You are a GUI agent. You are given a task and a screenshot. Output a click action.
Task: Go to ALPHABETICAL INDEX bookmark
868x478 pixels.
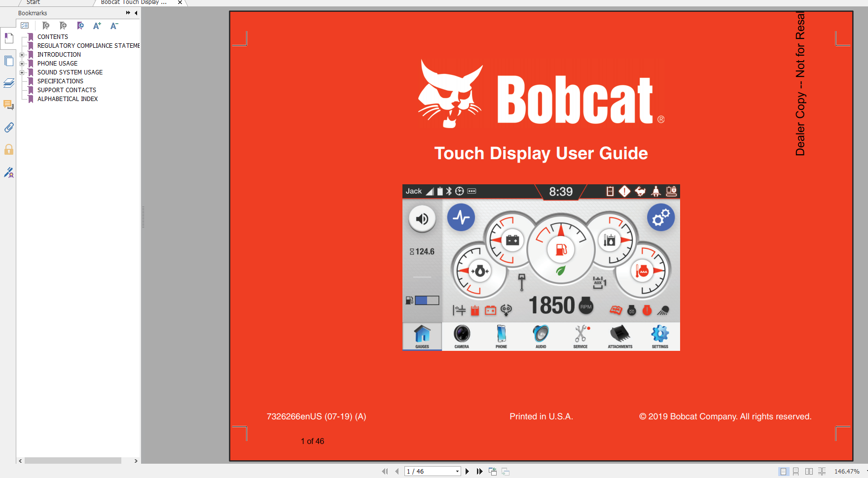68,99
